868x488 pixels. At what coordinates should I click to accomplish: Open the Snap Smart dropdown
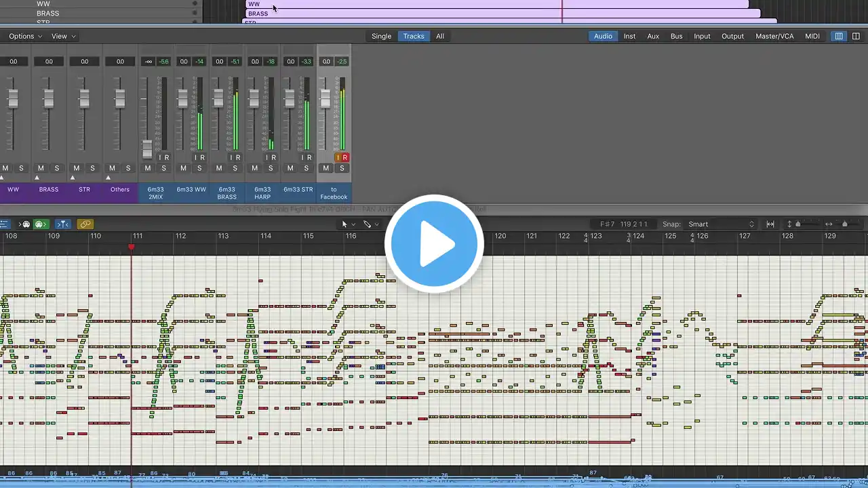pyautogui.click(x=721, y=224)
